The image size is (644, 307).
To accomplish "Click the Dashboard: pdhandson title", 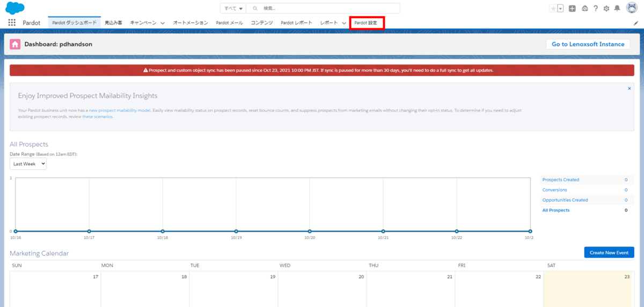I will (58, 44).
